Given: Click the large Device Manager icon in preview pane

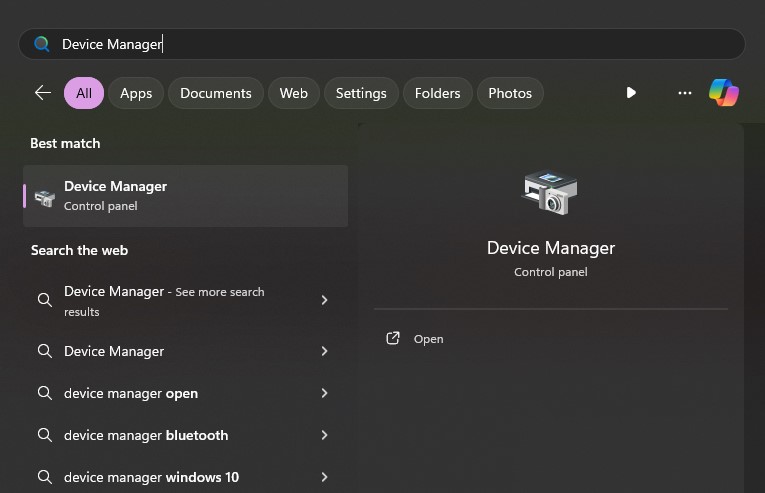Looking at the screenshot, I should click(550, 193).
